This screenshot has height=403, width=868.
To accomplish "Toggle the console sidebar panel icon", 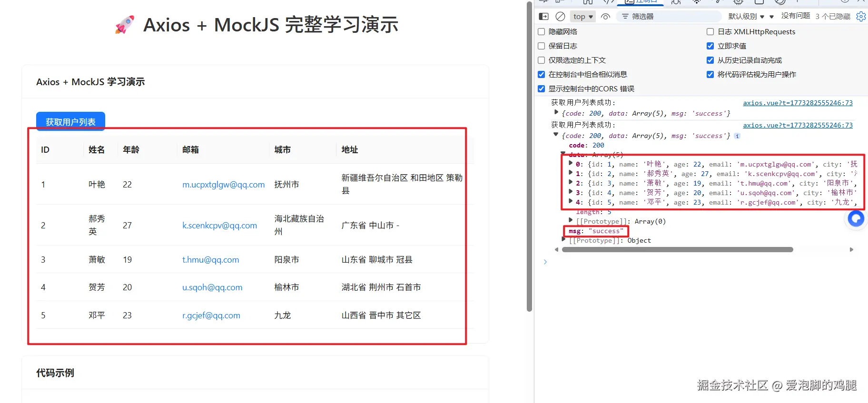I will tap(543, 17).
